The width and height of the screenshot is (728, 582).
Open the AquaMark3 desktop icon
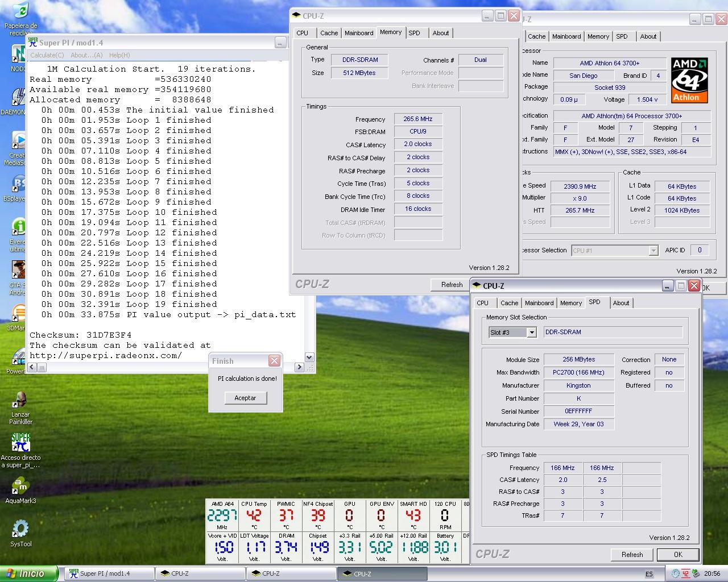[x=20, y=486]
